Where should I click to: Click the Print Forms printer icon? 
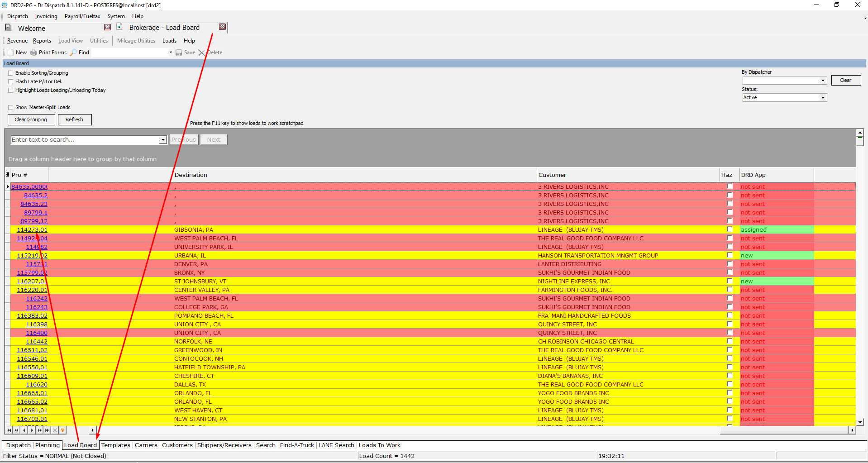click(x=33, y=53)
